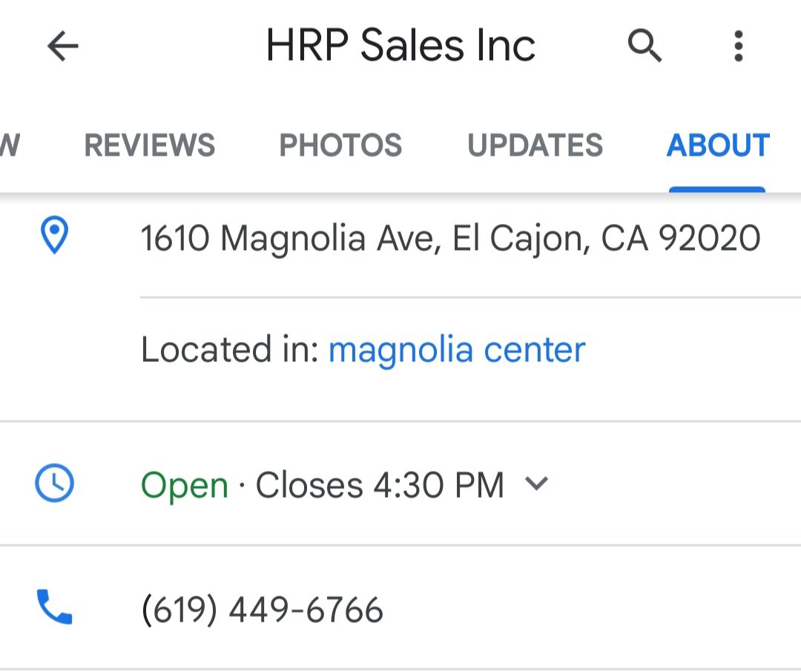Open the magnolia center link
This screenshot has height=672, width=801.
tap(457, 350)
